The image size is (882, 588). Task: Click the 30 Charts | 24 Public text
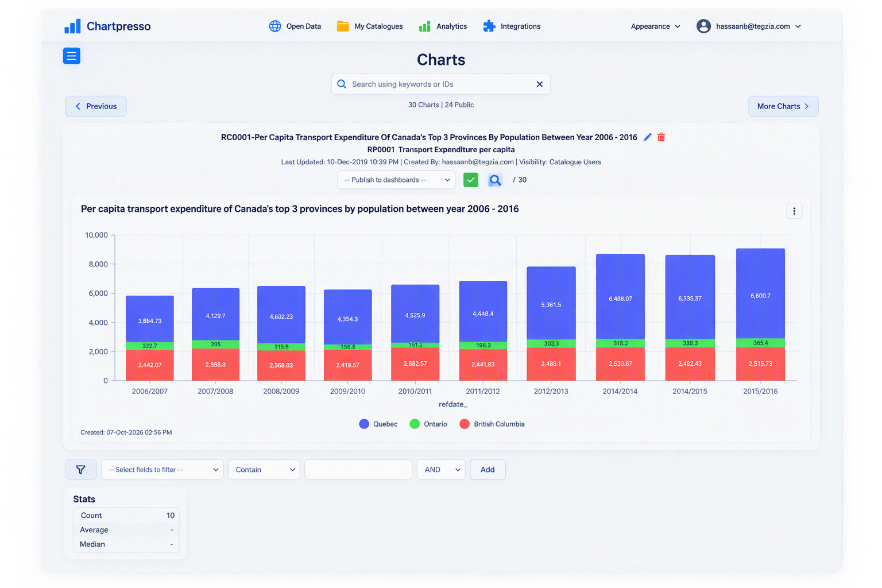pos(441,105)
